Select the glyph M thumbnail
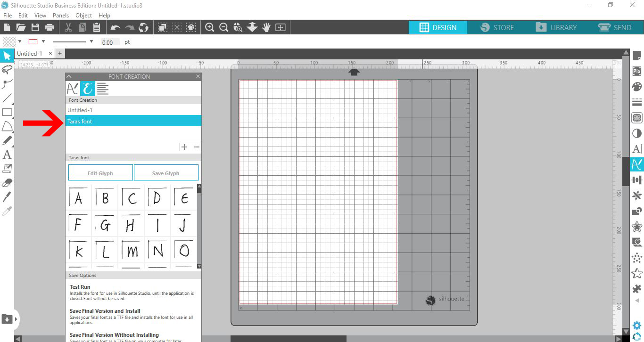This screenshot has height=342, width=644. [132, 251]
